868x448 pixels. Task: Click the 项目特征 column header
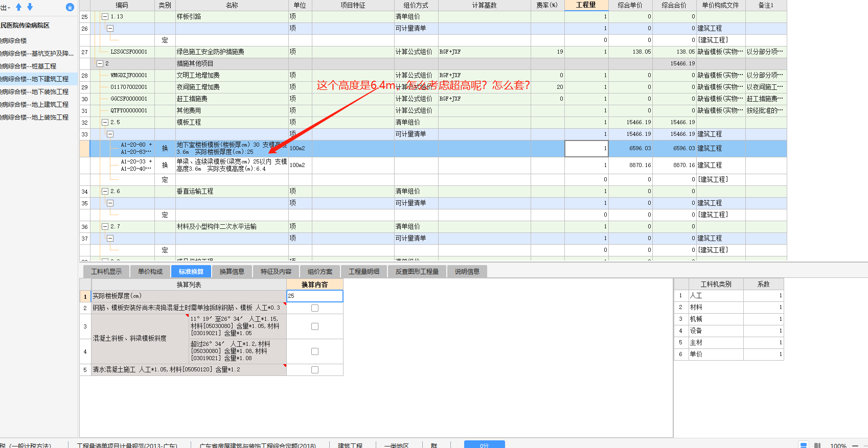click(x=353, y=5)
